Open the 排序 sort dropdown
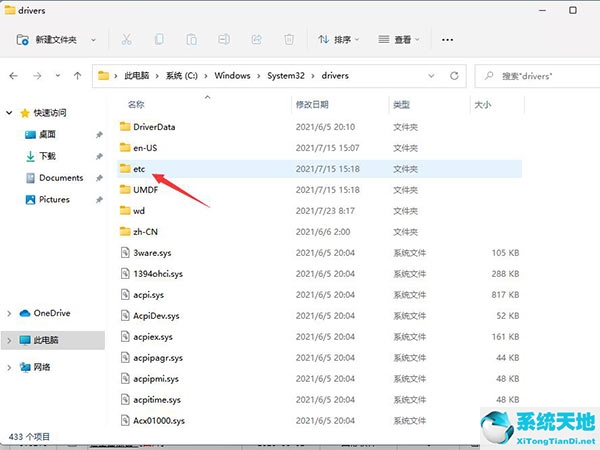 [x=339, y=39]
